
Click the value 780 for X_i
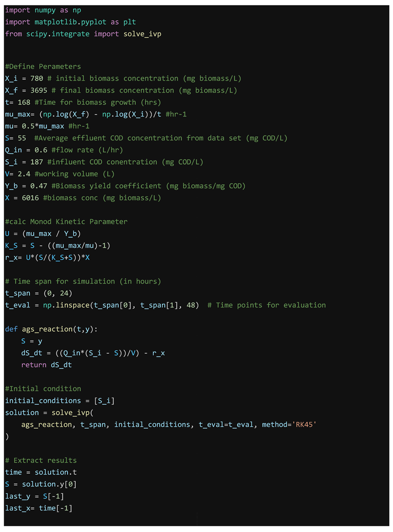tap(37, 78)
